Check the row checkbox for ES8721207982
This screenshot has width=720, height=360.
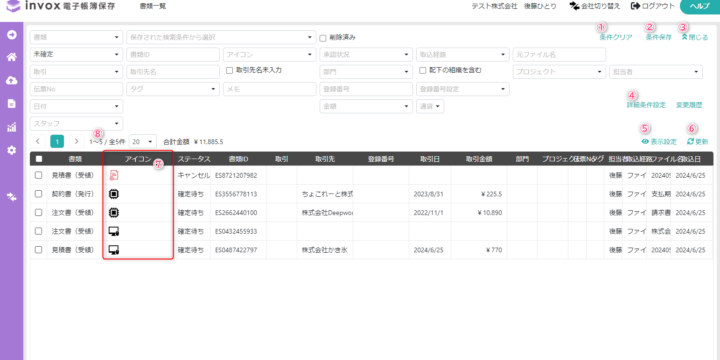point(39,175)
